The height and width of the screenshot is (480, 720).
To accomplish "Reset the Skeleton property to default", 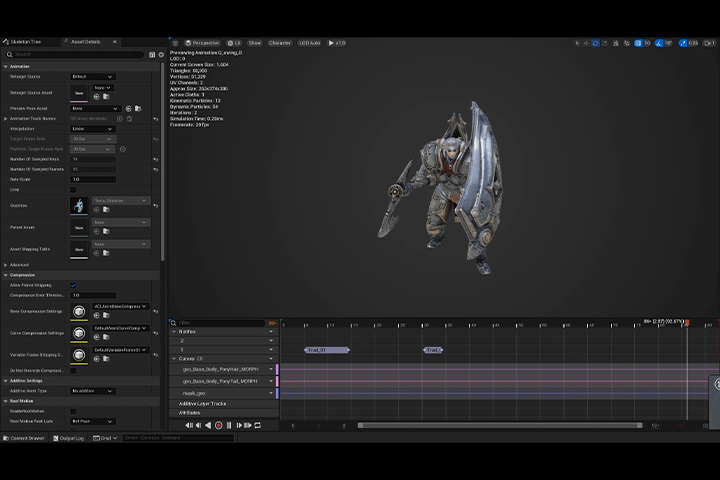I will (x=156, y=205).
